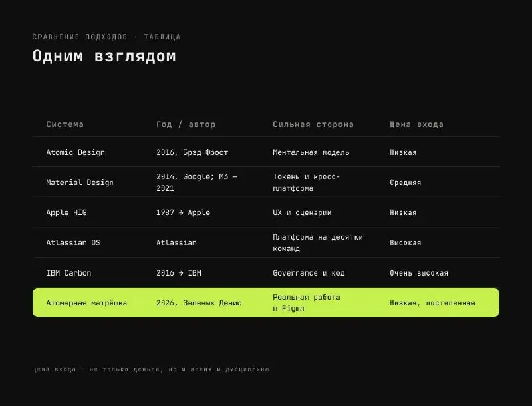Viewport: 532px width, 406px height.
Task: Click the 'UX и сценарии' cell
Action: [302, 212]
